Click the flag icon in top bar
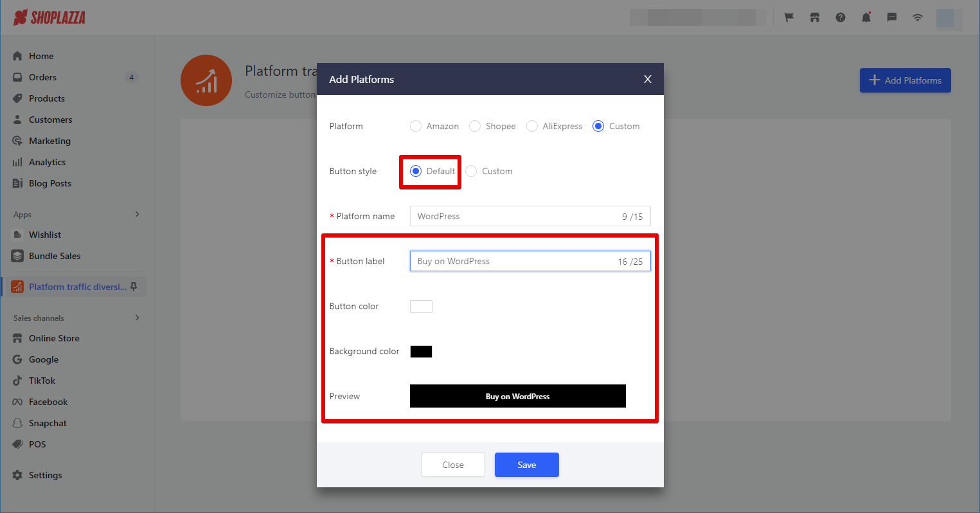The height and width of the screenshot is (513, 980). point(789,17)
